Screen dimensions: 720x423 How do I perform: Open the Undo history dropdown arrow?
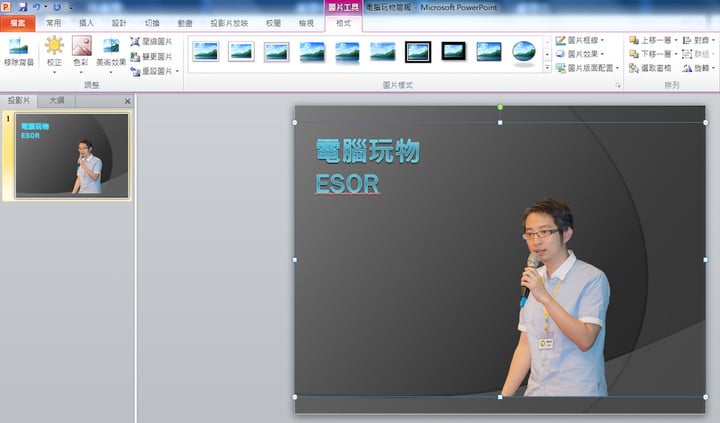pyautogui.click(x=45, y=7)
